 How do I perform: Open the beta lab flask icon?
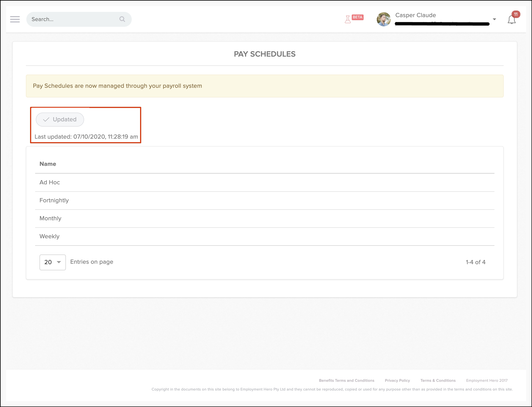pyautogui.click(x=348, y=19)
